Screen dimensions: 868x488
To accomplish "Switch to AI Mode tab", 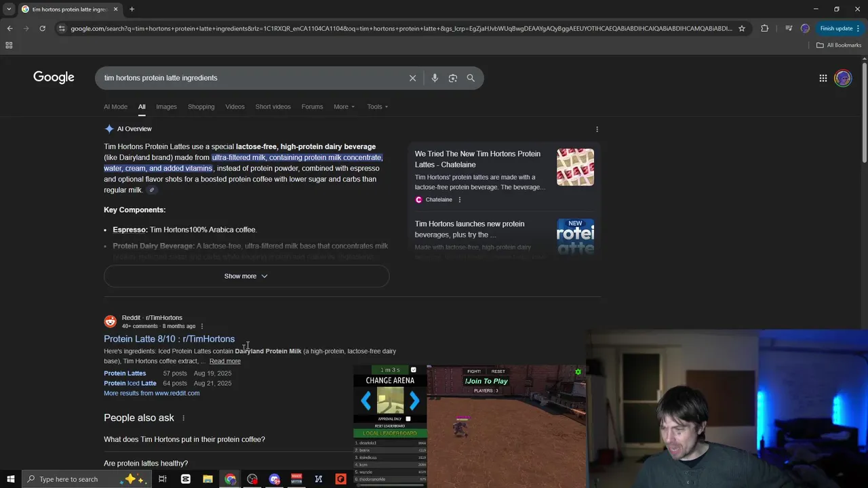I will pos(115,106).
